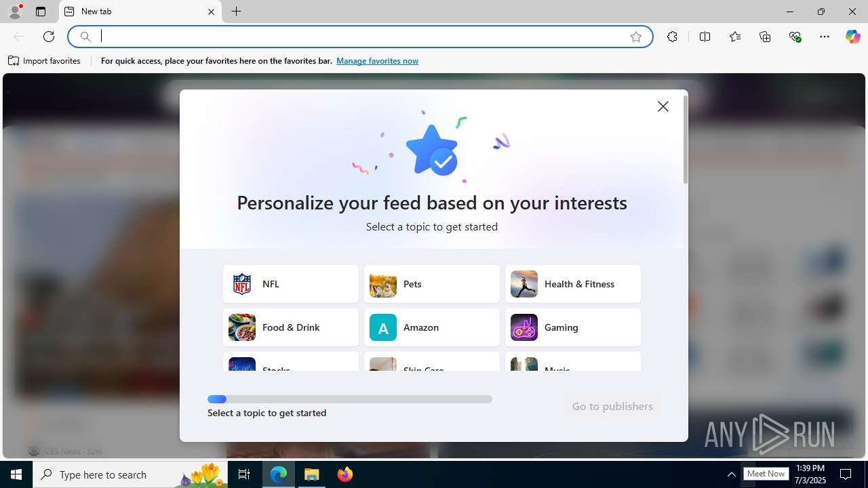Click the Amazon letter A icon
This screenshot has height=488, width=868.
[383, 327]
